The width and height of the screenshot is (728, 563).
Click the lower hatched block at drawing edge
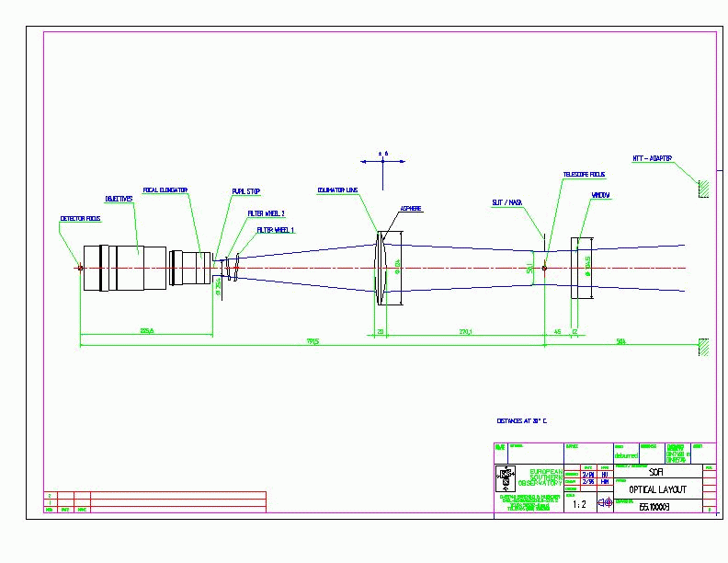click(702, 347)
